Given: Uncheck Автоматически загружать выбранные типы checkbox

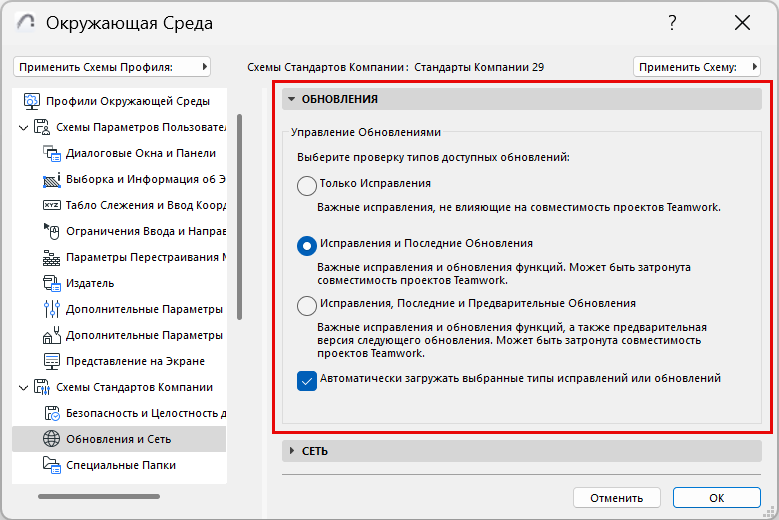Looking at the screenshot, I should pyautogui.click(x=307, y=381).
